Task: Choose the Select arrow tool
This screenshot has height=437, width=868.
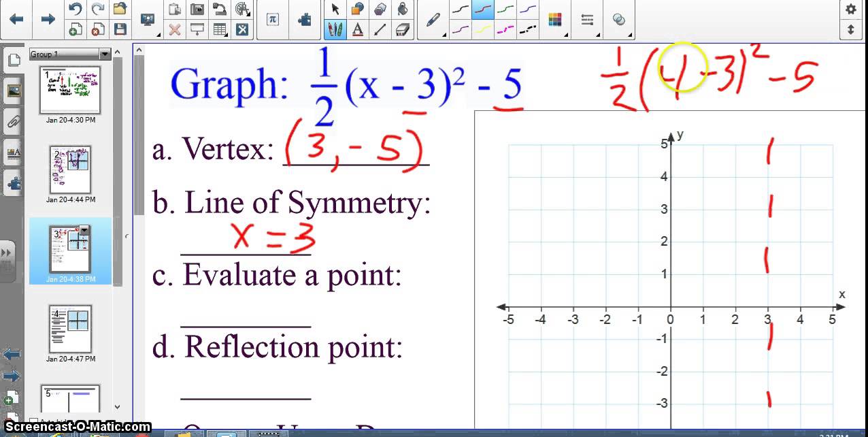Action: point(335,9)
